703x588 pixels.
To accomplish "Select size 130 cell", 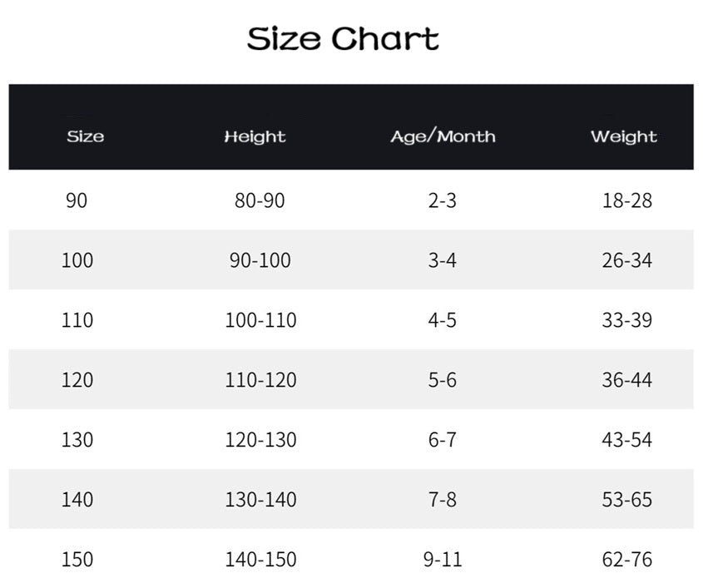I will click(77, 440).
